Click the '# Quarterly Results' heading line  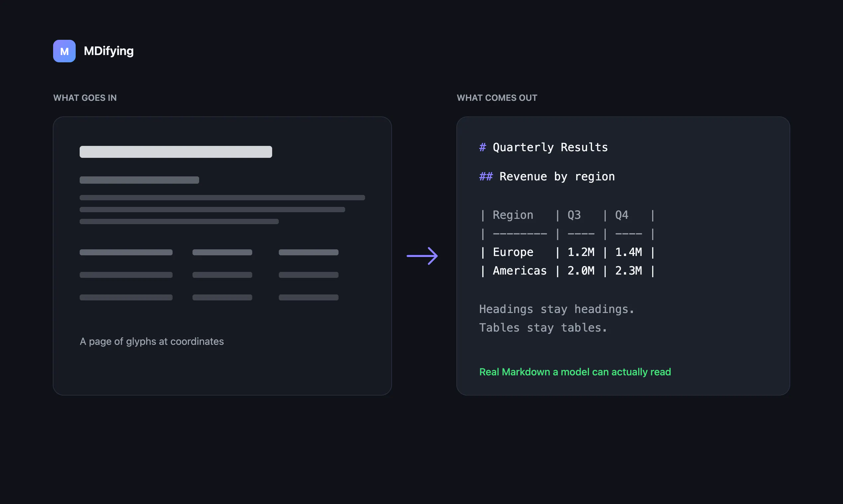click(x=544, y=148)
